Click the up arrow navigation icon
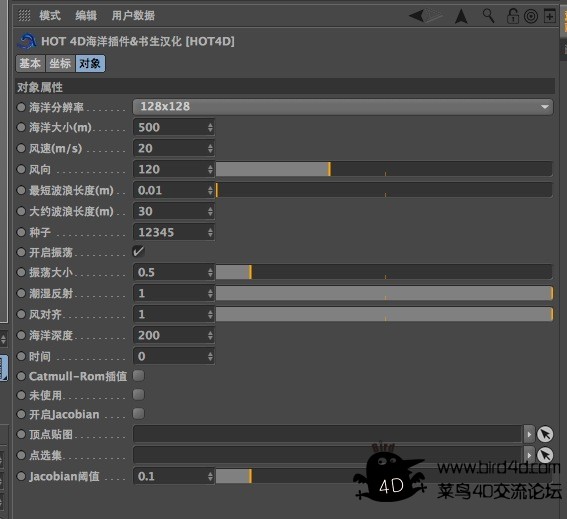 click(461, 16)
